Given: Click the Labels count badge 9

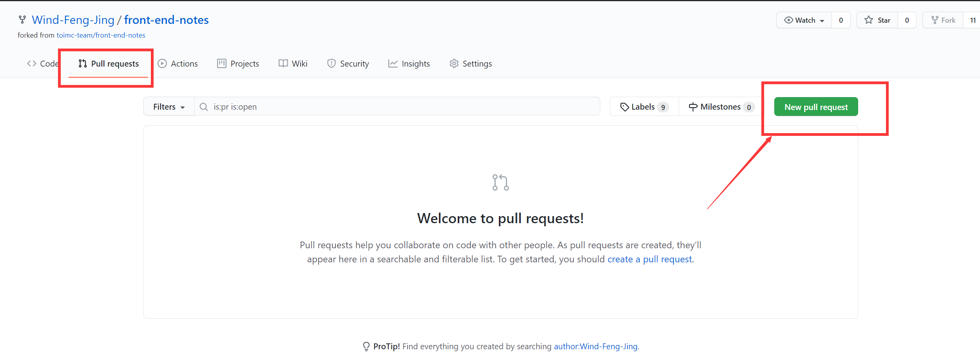Looking at the screenshot, I should pyautogui.click(x=663, y=107).
